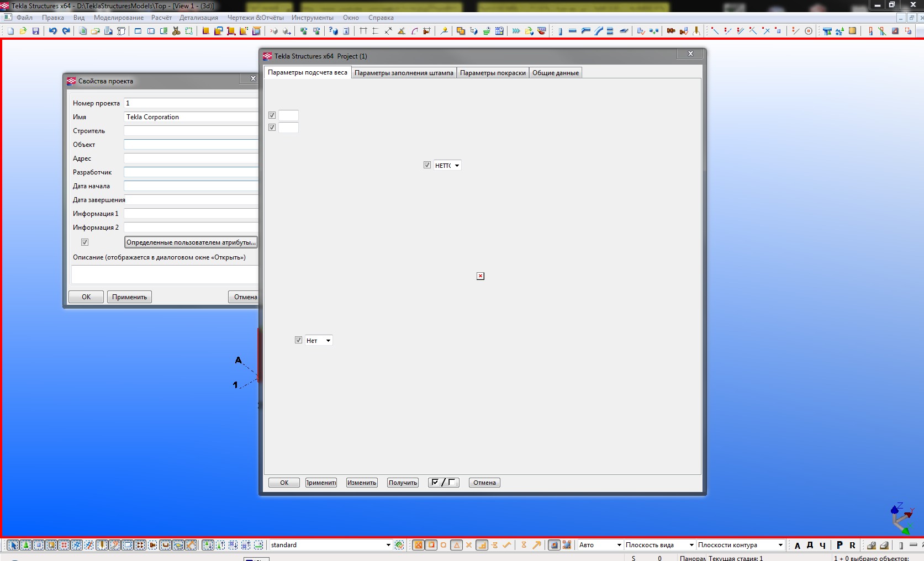The width and height of the screenshot is (924, 561).
Task: Open the Инструменты menu
Action: [313, 18]
